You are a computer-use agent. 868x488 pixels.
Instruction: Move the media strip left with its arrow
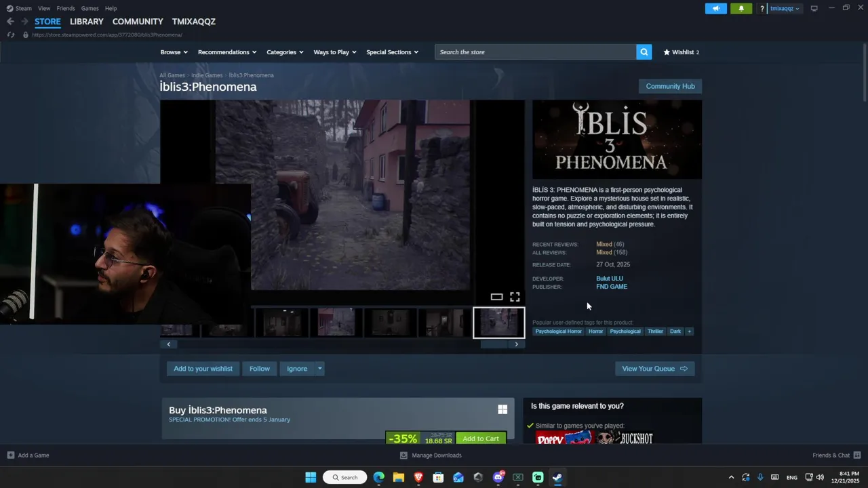pos(169,344)
